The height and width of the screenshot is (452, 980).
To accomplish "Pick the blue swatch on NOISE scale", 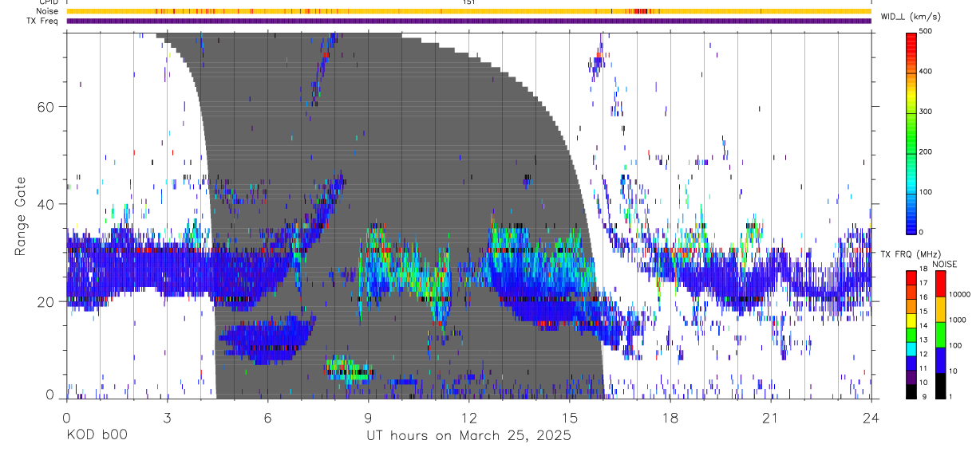I will [x=940, y=360].
